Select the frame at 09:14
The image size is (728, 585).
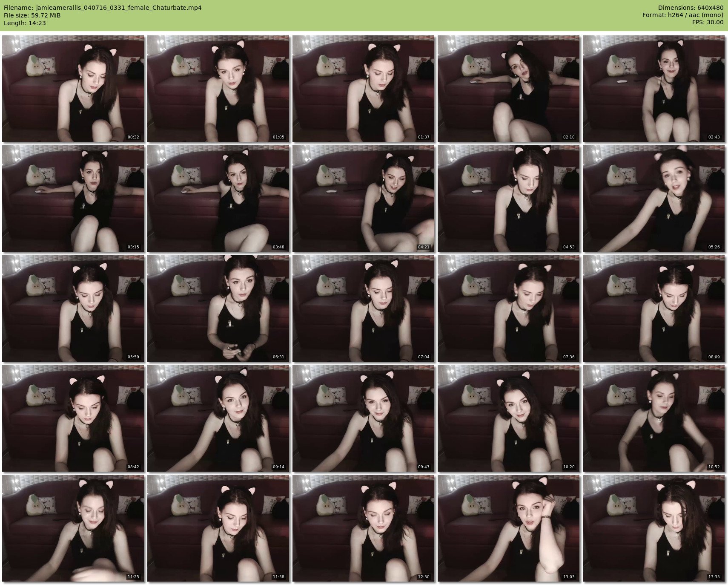(218, 418)
